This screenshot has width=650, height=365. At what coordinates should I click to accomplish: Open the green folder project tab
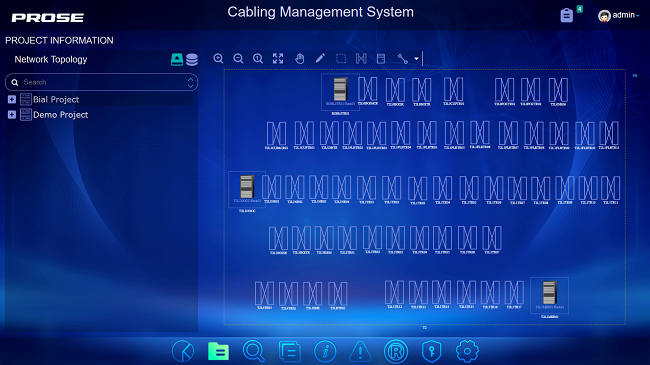pos(218,352)
